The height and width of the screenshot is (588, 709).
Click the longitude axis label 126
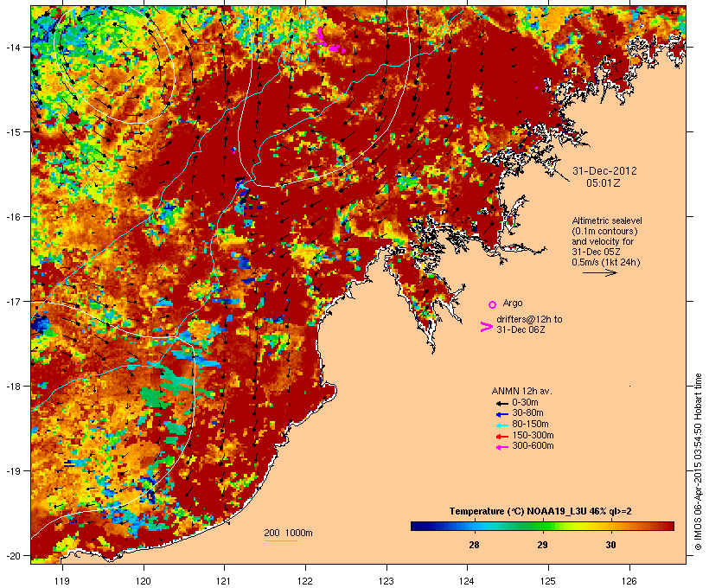tap(629, 581)
